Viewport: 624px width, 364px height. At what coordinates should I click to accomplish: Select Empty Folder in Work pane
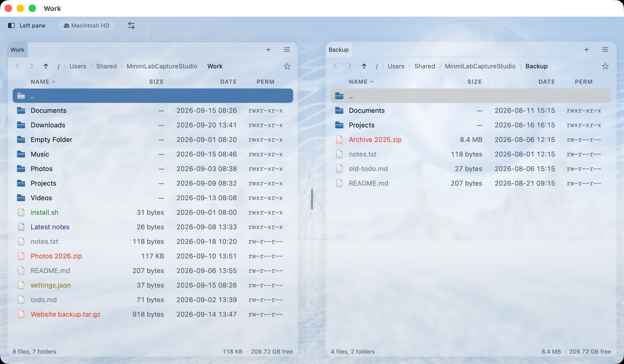(x=153, y=140)
